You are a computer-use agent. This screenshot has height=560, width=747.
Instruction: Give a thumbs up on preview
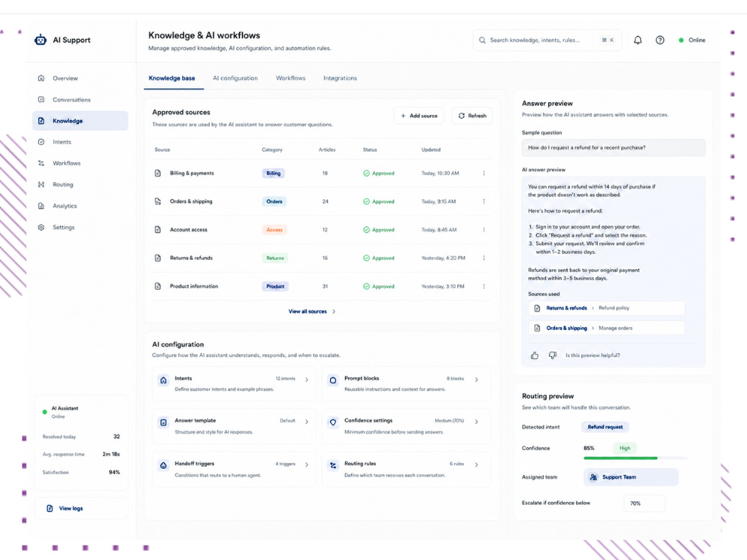pyautogui.click(x=535, y=355)
